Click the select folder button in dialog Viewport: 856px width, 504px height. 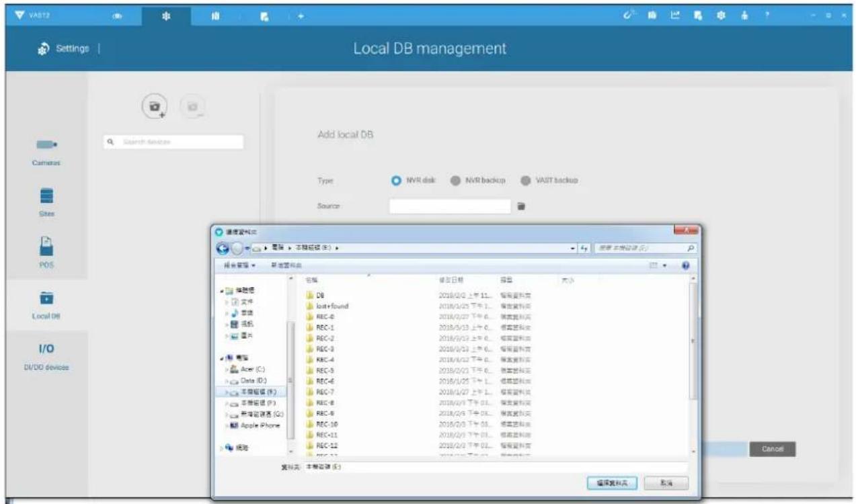pos(611,483)
